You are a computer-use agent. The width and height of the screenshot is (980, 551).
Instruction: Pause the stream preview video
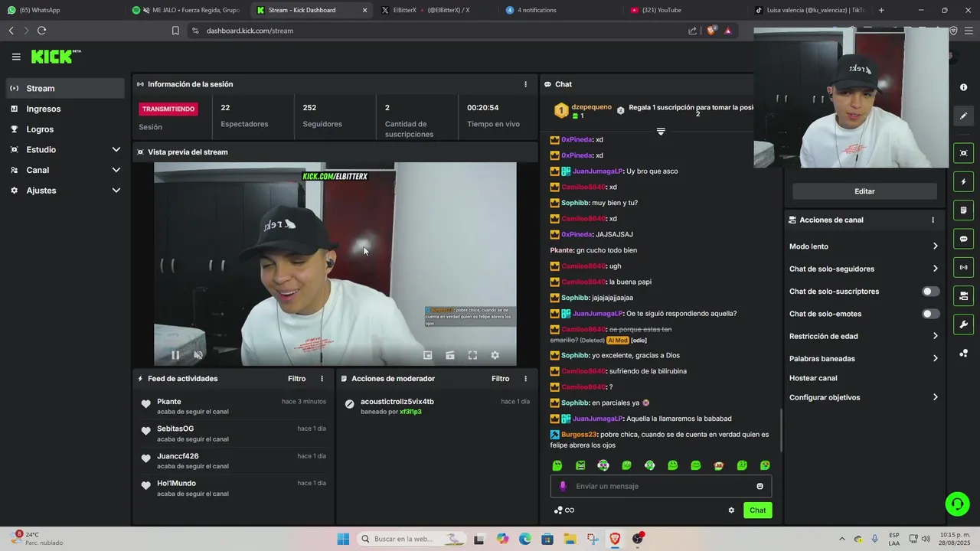coord(175,355)
